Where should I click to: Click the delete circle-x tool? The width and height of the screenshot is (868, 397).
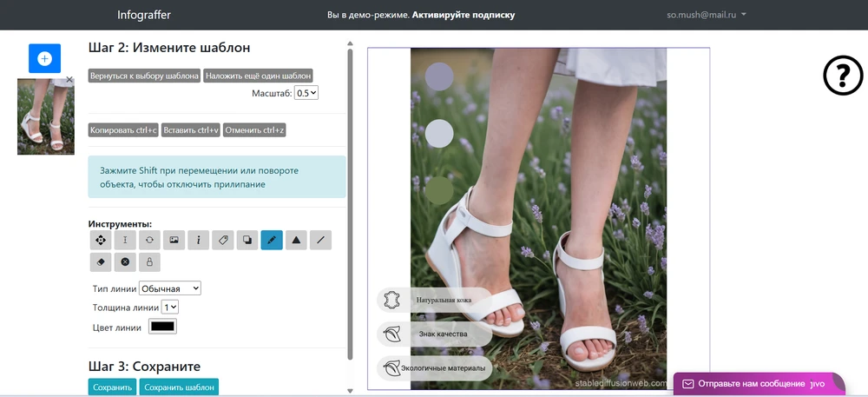[x=125, y=261]
